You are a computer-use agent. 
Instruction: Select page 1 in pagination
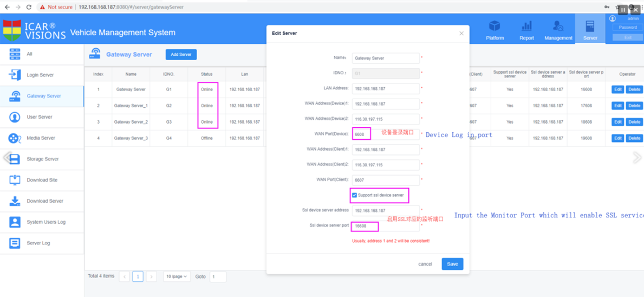coord(138,276)
